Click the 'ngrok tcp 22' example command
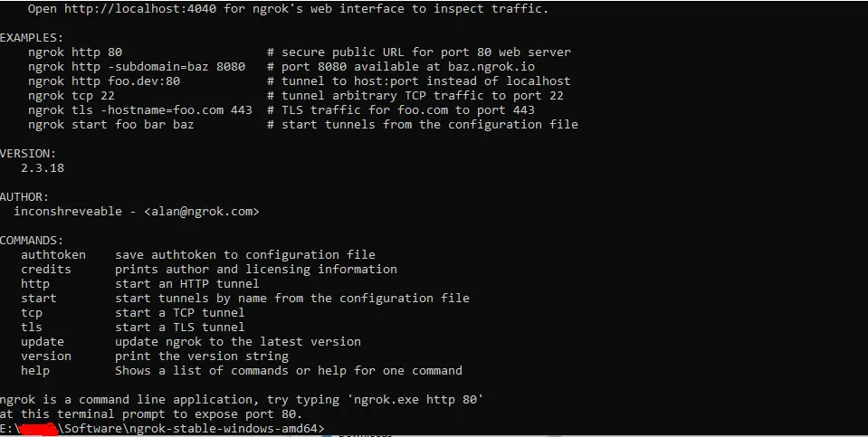 72,96
